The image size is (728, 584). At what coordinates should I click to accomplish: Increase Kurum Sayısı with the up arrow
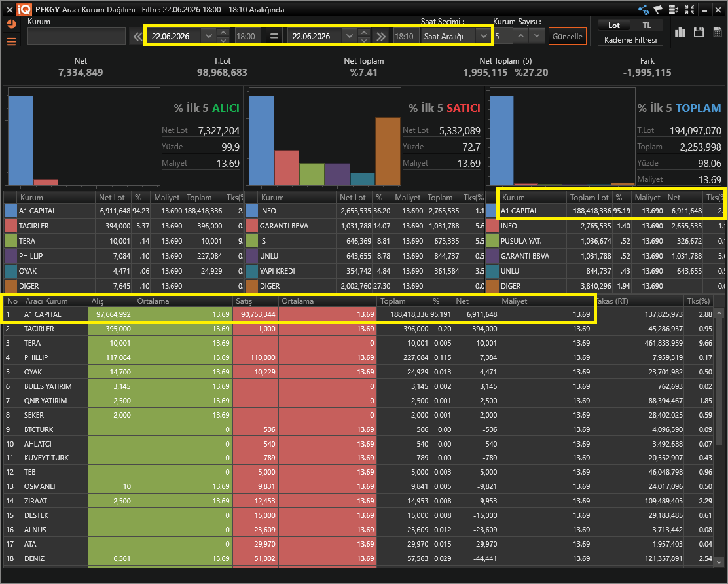coord(521,36)
